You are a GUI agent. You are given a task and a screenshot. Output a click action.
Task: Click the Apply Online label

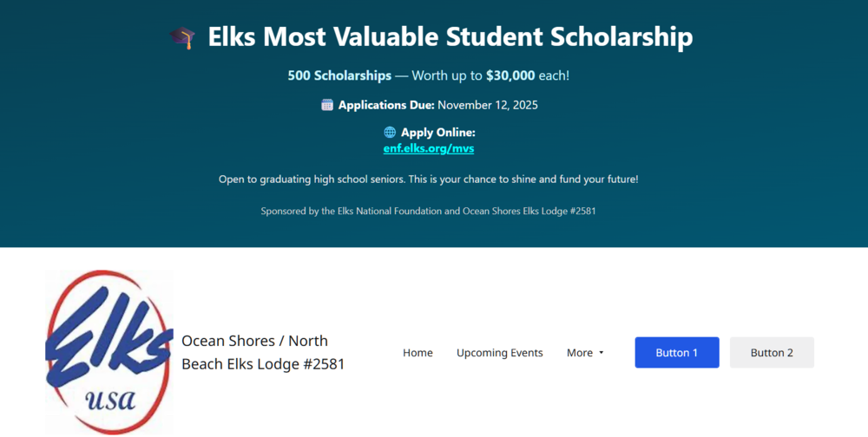(437, 133)
